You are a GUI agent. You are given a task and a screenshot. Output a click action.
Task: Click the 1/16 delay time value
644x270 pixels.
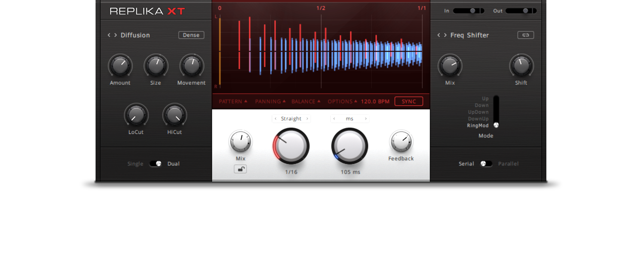pos(291,172)
